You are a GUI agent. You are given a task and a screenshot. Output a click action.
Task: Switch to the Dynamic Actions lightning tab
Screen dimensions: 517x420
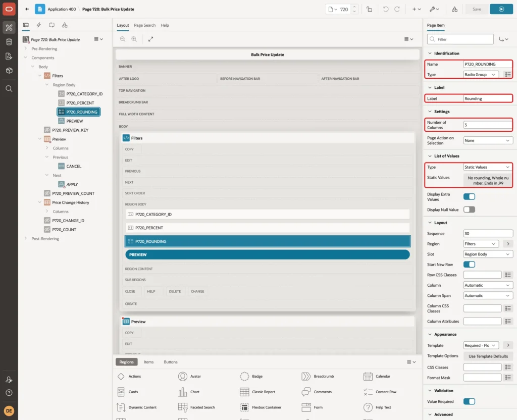pos(38,25)
